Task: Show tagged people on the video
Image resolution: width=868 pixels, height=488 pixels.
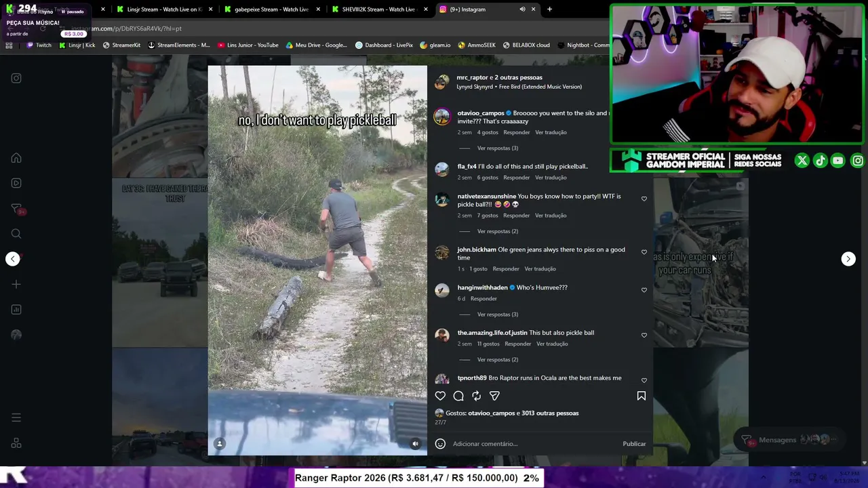Action: click(220, 444)
